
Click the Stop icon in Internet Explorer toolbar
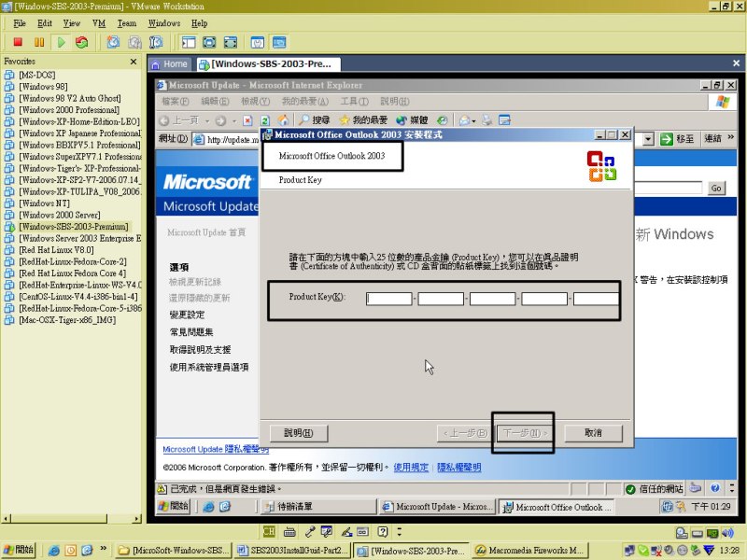(x=247, y=120)
